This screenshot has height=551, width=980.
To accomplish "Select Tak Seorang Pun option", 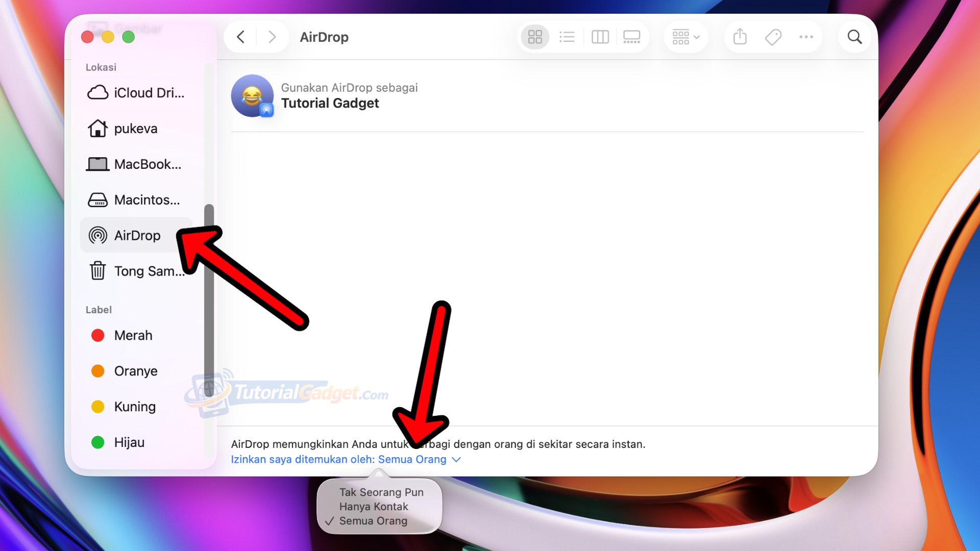I will tap(381, 492).
